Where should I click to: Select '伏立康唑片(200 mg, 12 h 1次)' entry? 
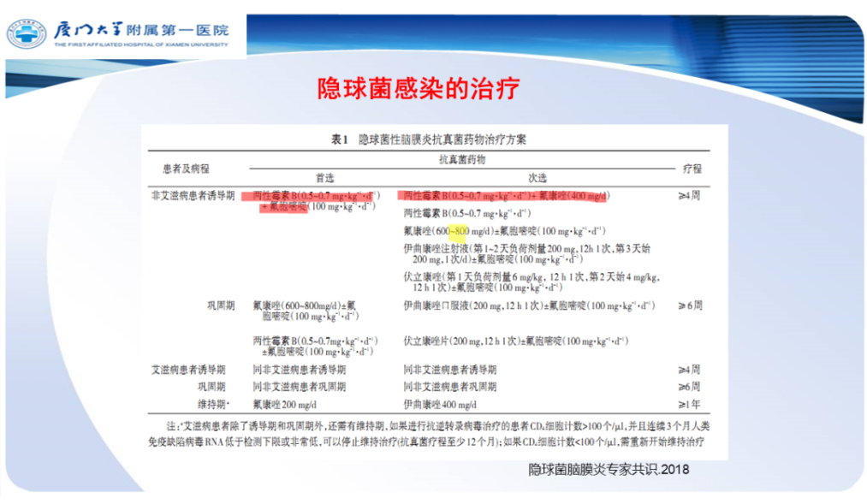(515, 341)
